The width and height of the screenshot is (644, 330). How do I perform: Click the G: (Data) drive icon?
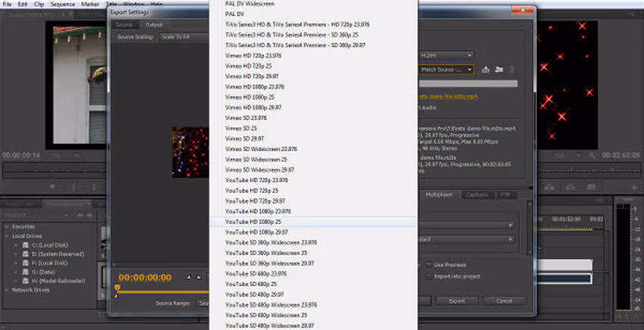pyautogui.click(x=26, y=272)
